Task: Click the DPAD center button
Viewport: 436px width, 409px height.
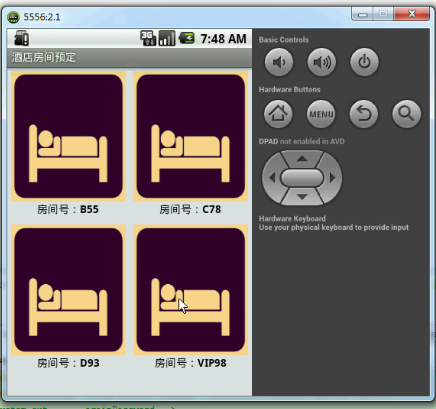Action: coord(302,178)
